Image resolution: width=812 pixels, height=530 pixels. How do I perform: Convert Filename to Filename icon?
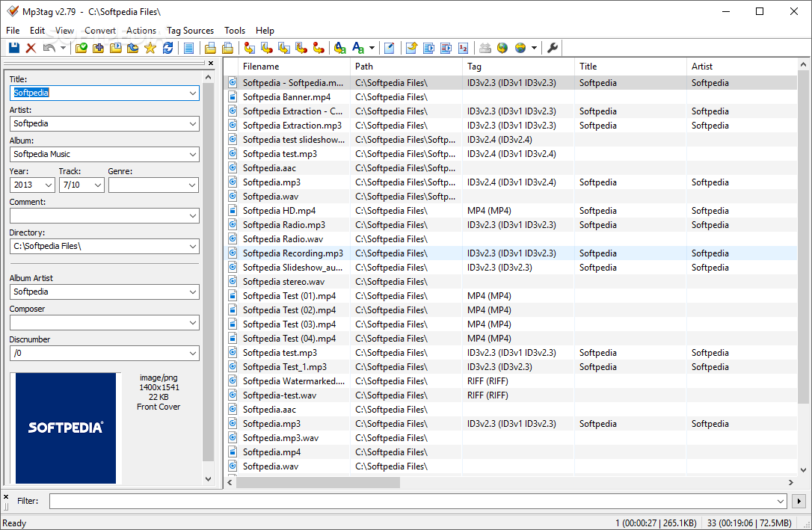click(284, 48)
